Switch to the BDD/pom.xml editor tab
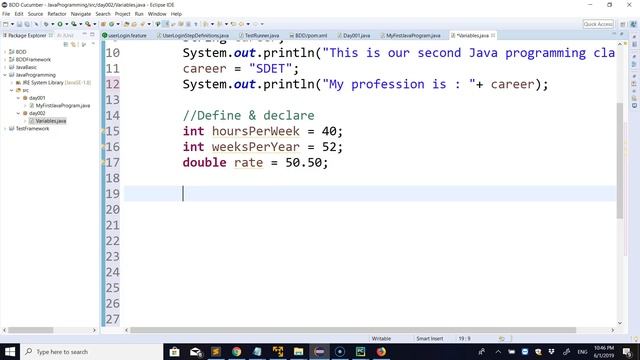 pyautogui.click(x=309, y=36)
